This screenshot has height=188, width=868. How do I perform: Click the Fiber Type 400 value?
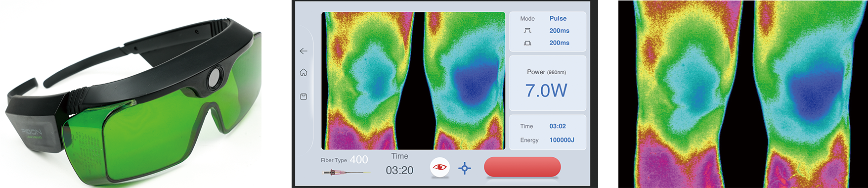click(x=359, y=159)
